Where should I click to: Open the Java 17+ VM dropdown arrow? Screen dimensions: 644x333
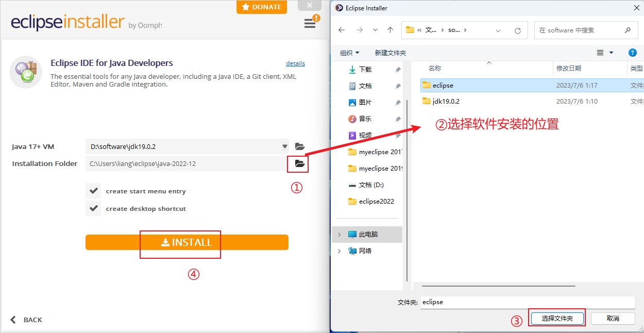coord(284,146)
